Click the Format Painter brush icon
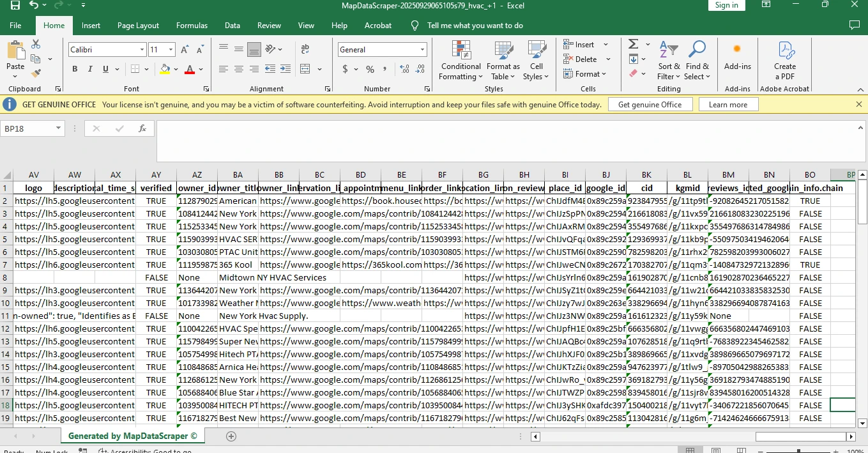This screenshot has height=453, width=868. tap(36, 73)
